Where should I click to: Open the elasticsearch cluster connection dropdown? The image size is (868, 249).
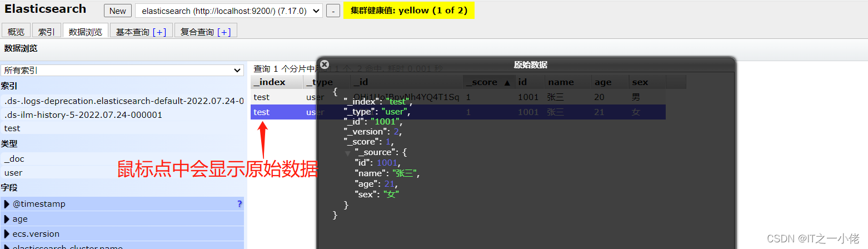click(x=228, y=11)
